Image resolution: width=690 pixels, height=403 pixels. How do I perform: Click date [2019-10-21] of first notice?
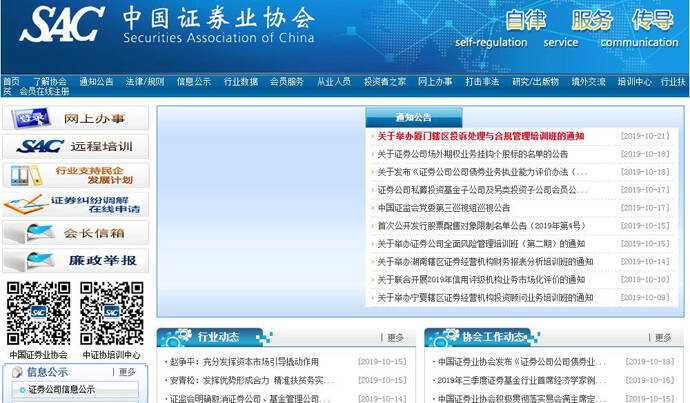pyautogui.click(x=645, y=136)
